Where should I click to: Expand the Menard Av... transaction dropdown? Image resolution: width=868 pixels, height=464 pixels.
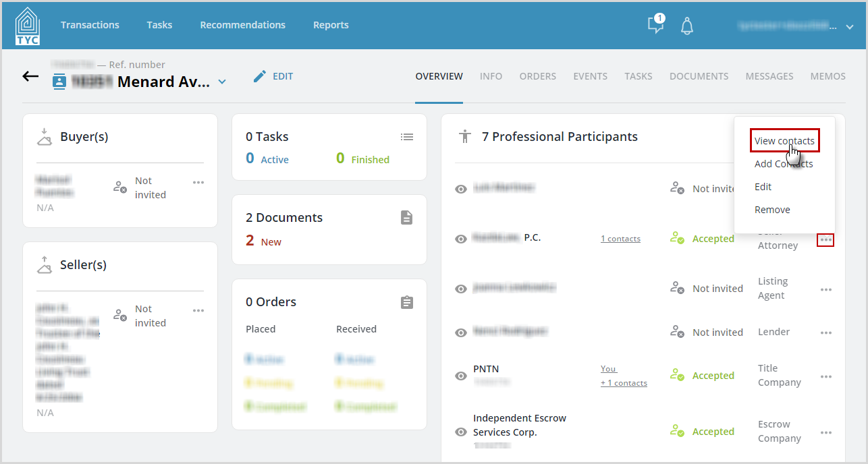tap(222, 82)
